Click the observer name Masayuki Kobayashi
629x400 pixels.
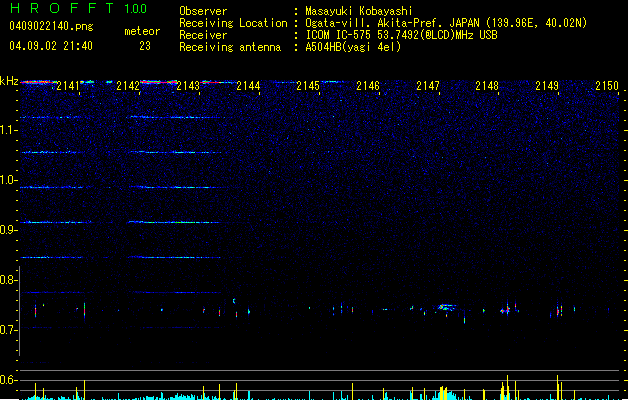point(359,11)
